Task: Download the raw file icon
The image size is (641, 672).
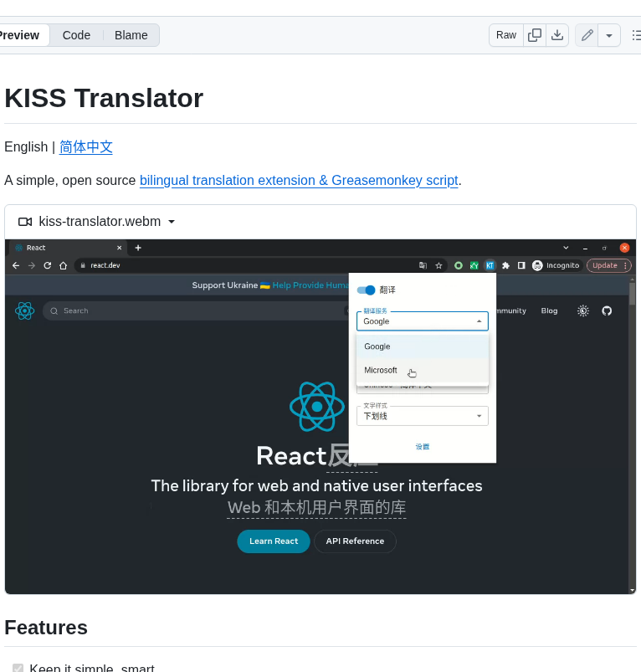Action: (x=557, y=35)
